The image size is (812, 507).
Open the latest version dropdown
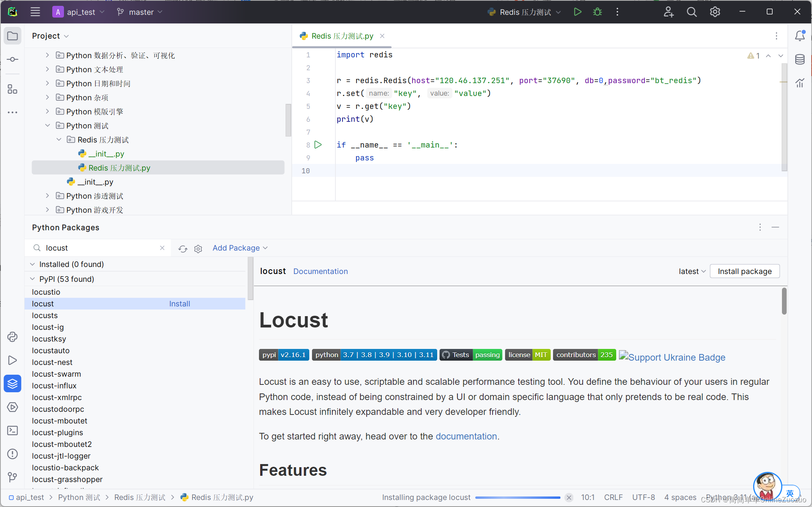click(x=692, y=271)
